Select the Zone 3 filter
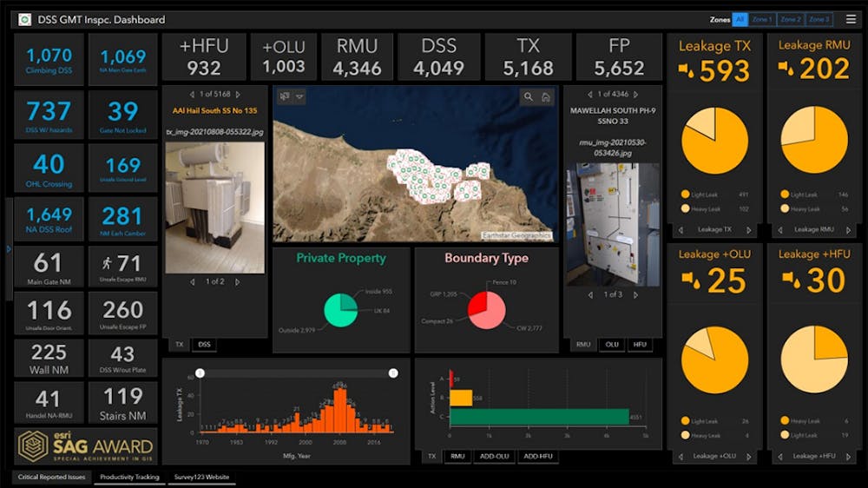The width and height of the screenshot is (868, 488). 819,19
